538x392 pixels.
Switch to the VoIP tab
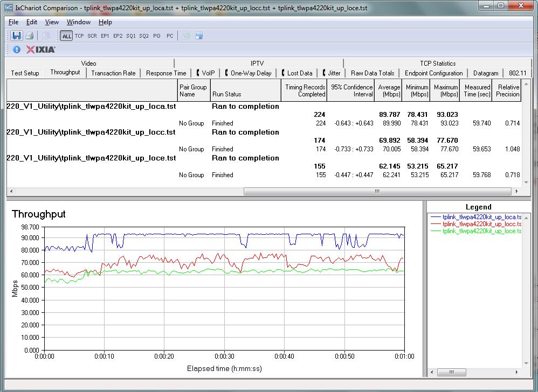coord(205,73)
